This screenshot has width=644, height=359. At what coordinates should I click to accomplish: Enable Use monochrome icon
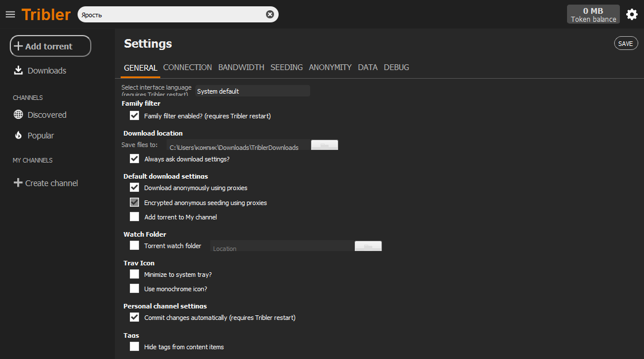(x=134, y=289)
